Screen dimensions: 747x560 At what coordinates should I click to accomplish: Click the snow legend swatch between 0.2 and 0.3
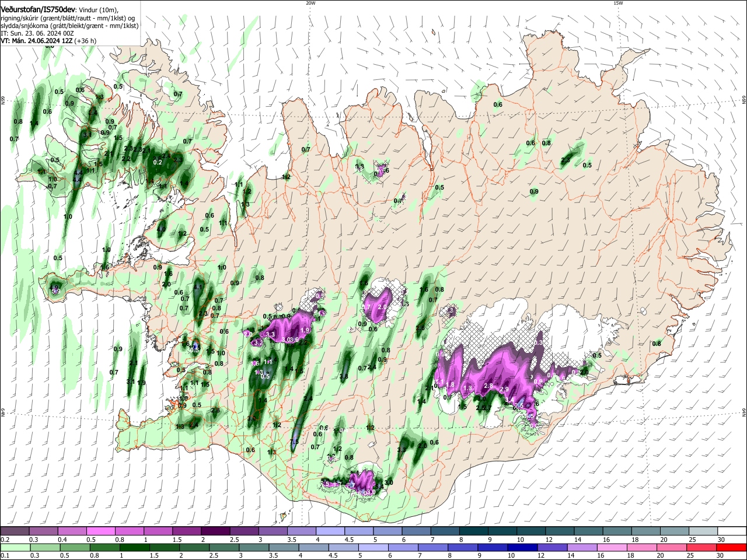click(x=15, y=531)
